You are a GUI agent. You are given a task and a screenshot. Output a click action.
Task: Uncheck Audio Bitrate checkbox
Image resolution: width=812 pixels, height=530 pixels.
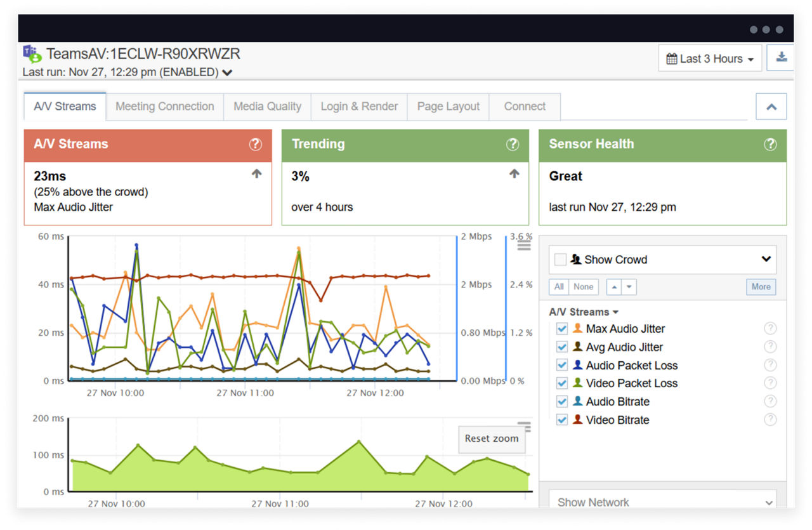click(x=561, y=402)
